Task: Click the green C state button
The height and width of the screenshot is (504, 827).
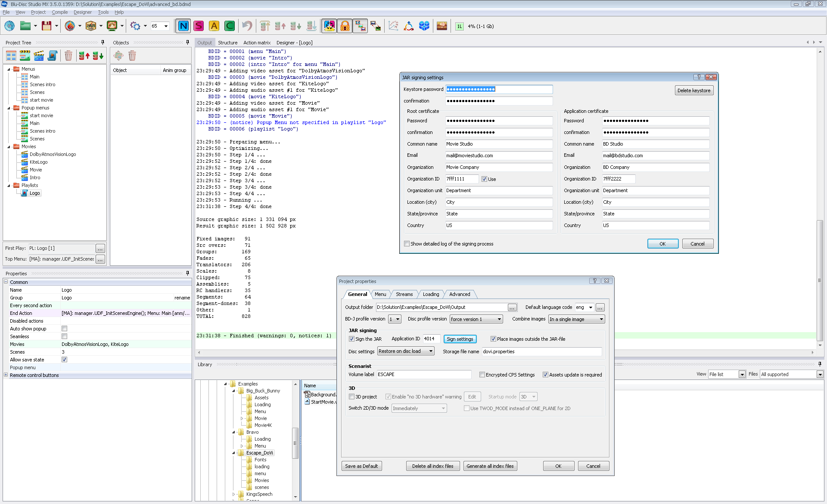Action: click(230, 26)
